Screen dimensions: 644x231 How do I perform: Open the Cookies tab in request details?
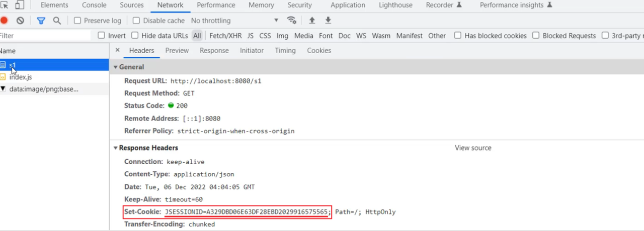tap(319, 50)
